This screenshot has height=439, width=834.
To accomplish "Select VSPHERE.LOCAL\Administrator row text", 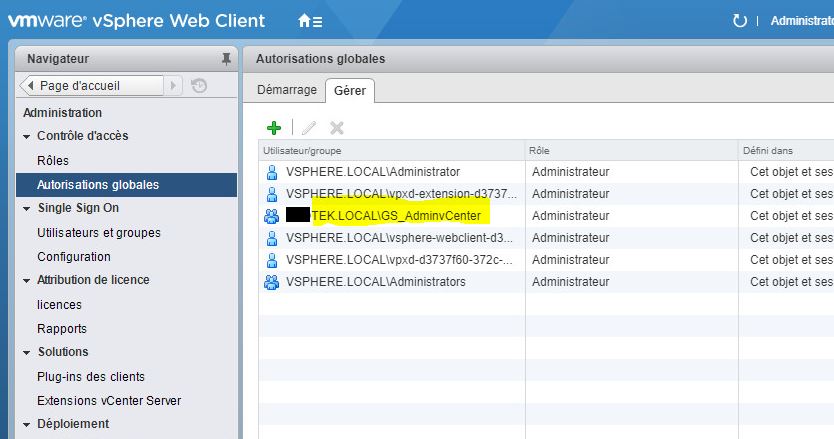I will 373,172.
